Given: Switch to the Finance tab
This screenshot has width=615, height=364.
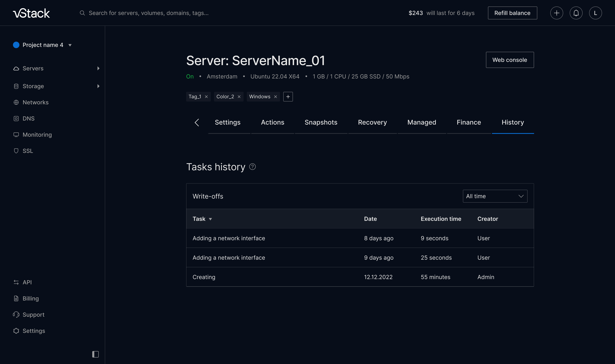Looking at the screenshot, I should pyautogui.click(x=469, y=122).
